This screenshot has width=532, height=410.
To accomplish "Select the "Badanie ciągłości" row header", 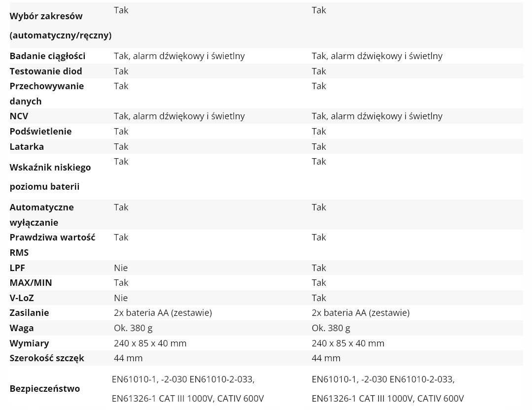I will [47, 56].
